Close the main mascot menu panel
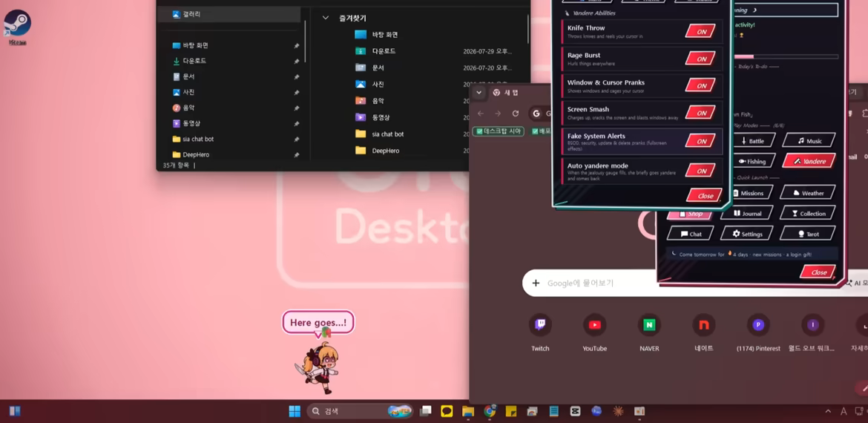Screen dimensions: 868x423 818,272
